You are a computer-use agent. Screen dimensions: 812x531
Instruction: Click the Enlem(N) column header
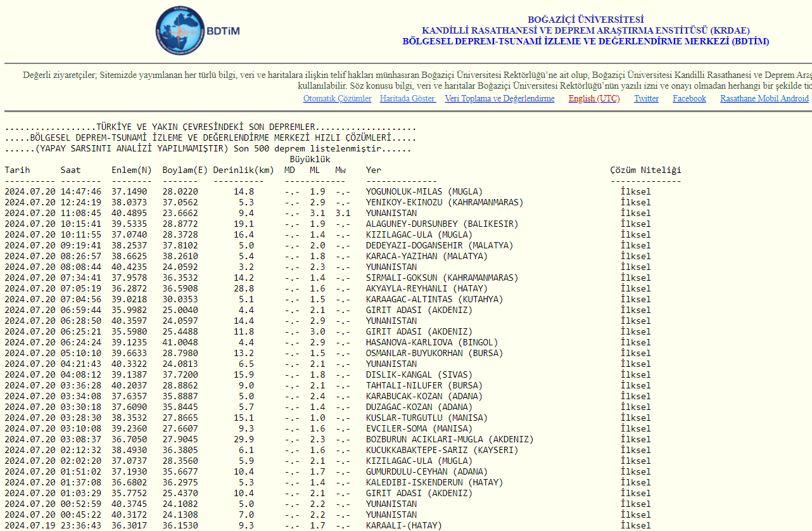pyautogui.click(x=132, y=170)
